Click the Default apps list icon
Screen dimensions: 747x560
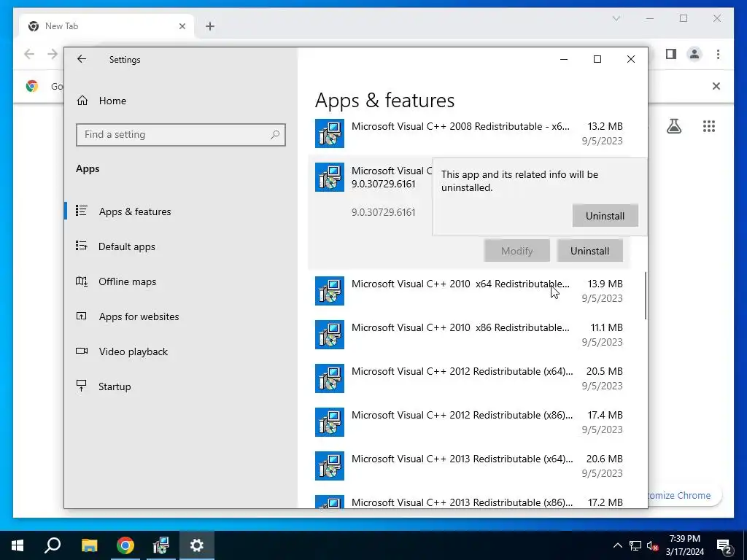[82, 246]
